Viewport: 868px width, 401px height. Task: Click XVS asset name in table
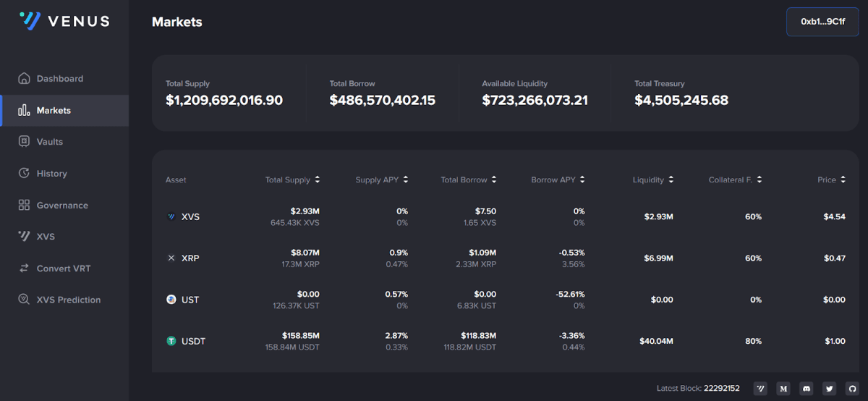coord(190,216)
